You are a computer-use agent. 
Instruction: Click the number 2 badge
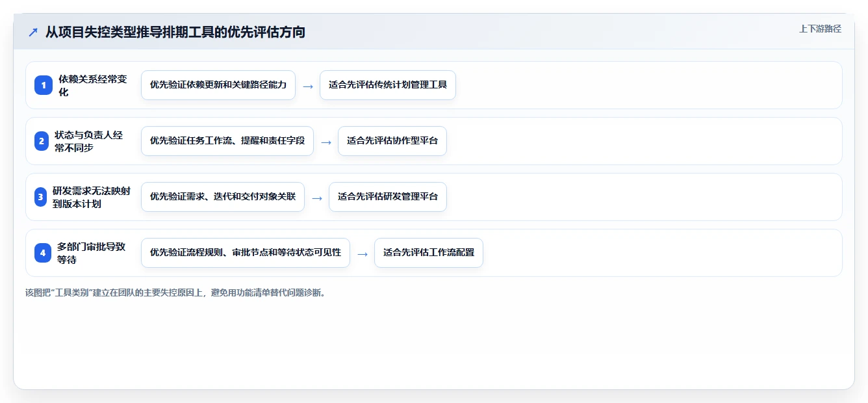click(x=42, y=141)
